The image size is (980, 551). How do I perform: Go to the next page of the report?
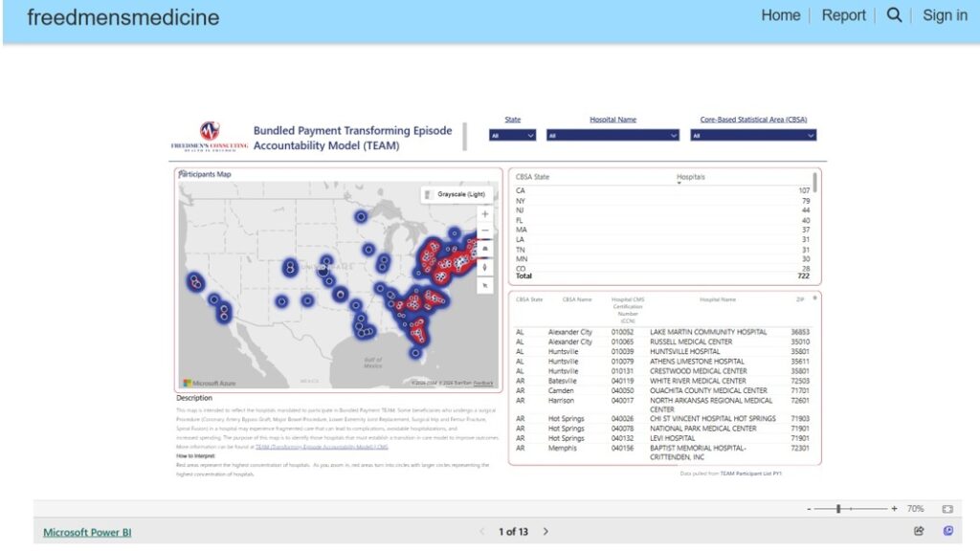click(x=546, y=531)
